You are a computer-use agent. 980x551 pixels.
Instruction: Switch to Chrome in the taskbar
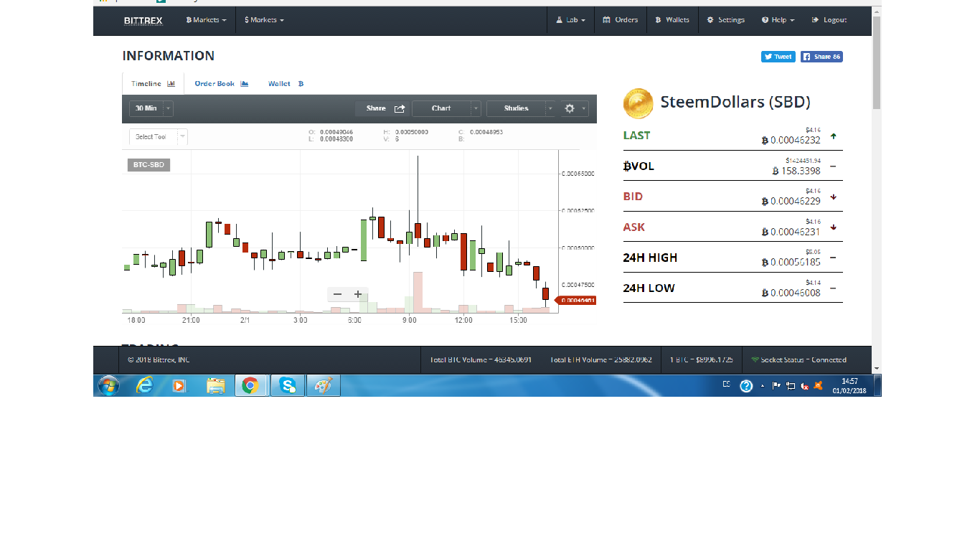tap(250, 386)
